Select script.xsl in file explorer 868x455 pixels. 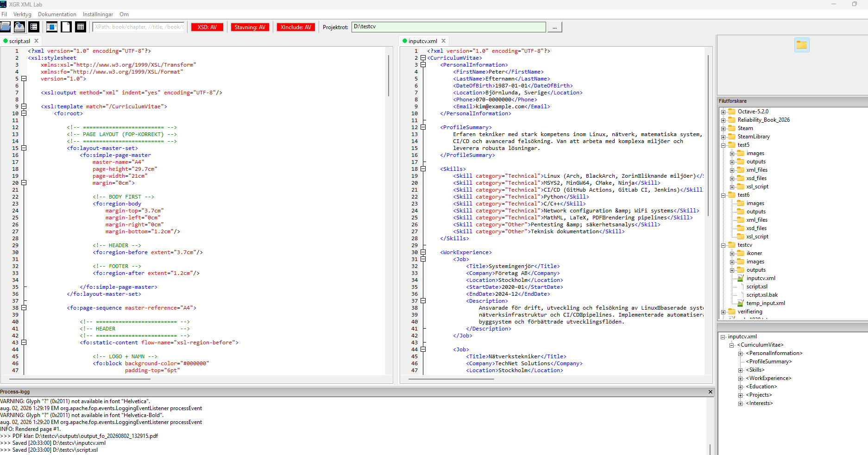(757, 287)
